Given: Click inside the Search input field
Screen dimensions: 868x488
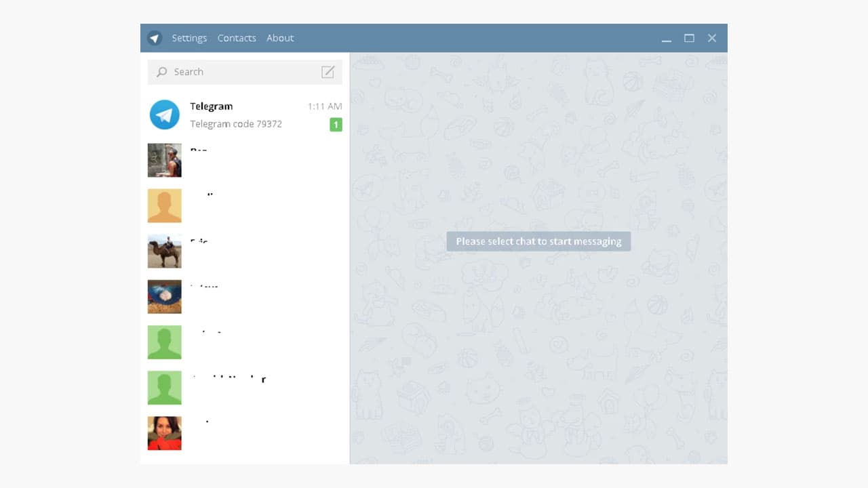Looking at the screenshot, I should pos(224,72).
